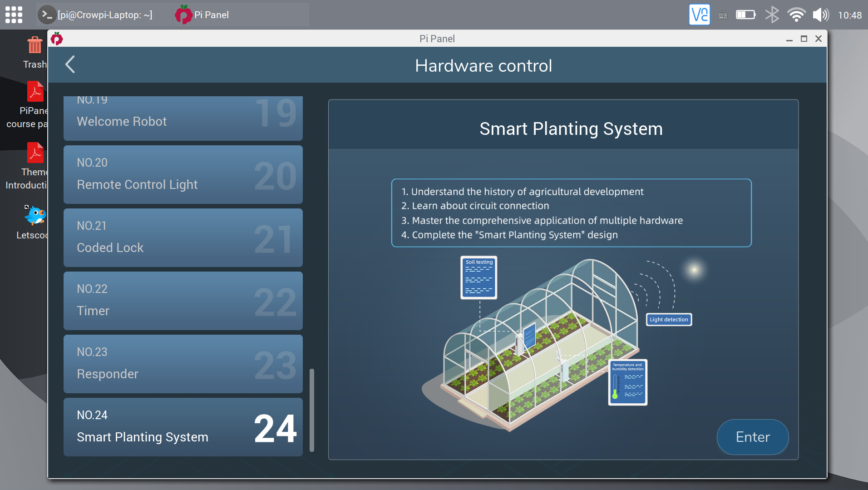The height and width of the screenshot is (490, 868).
Task: Maximize the Pi Panel window
Action: point(804,39)
